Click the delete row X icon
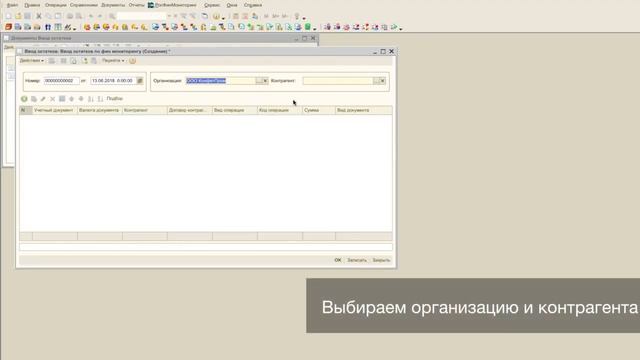This screenshot has height=360, width=640. (53, 99)
